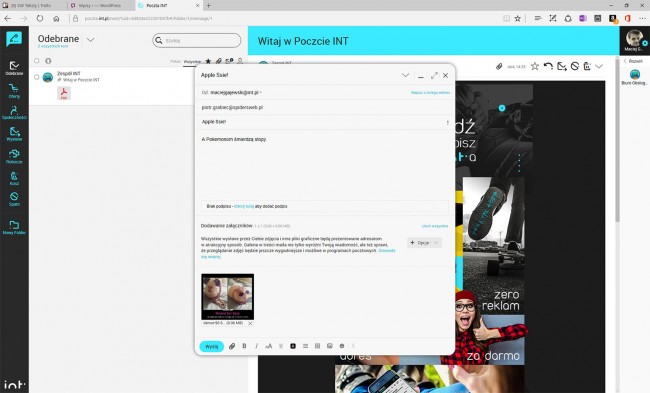Apply italic formatting in compose toolbar
650x393 pixels.
pos(256,346)
